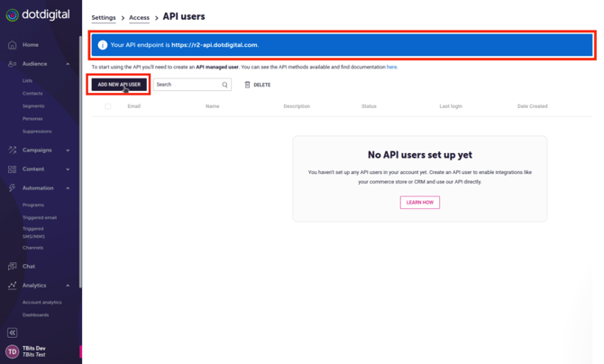
Task: Expand the Campaigns section chevron
Action: pyautogui.click(x=69, y=150)
